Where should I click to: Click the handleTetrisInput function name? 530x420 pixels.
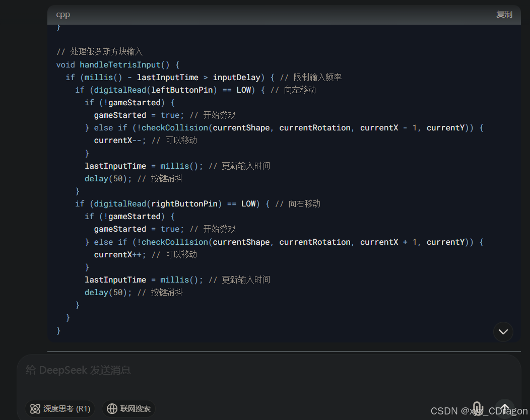tap(120, 64)
